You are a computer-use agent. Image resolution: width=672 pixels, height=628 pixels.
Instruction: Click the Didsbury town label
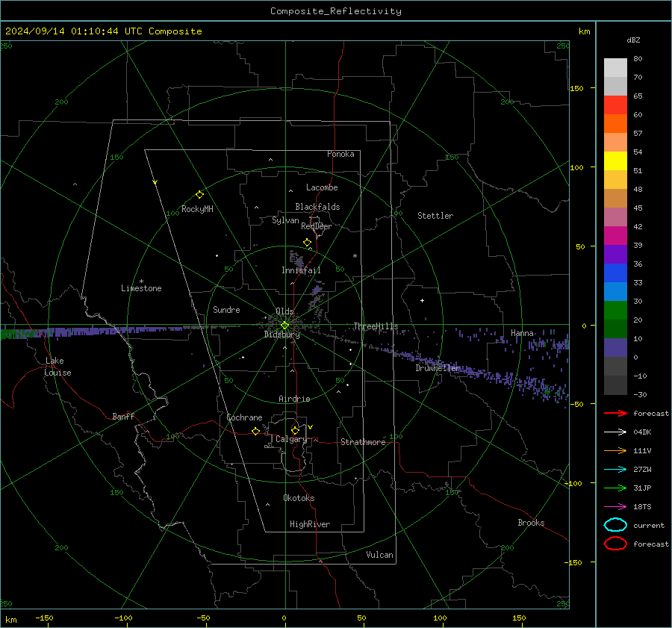[x=281, y=335]
